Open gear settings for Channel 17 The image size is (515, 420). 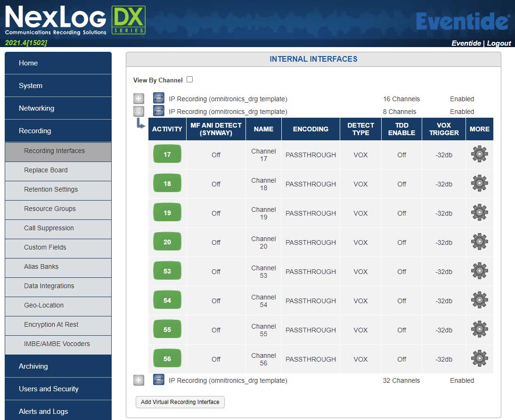tap(479, 154)
